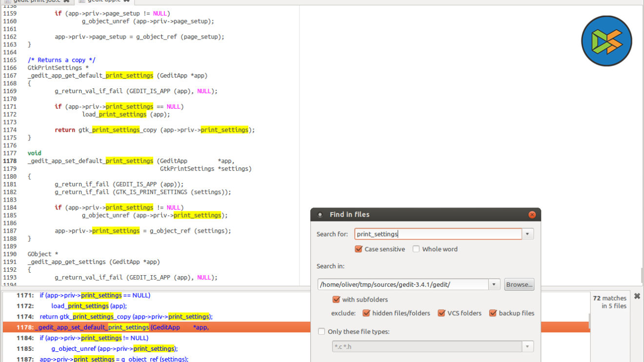
Task: Click in the Search for text field
Action: pyautogui.click(x=438, y=234)
